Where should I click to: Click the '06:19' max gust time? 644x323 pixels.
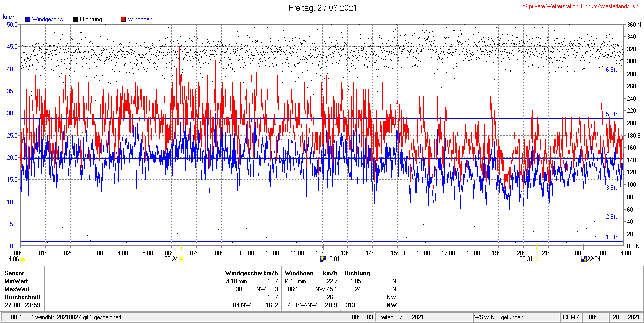(295, 289)
